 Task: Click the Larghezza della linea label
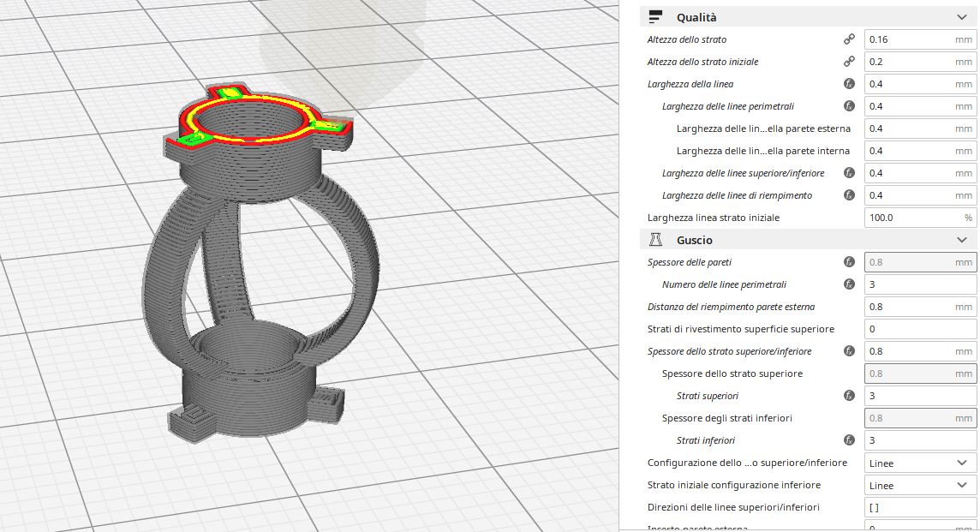[x=690, y=84]
